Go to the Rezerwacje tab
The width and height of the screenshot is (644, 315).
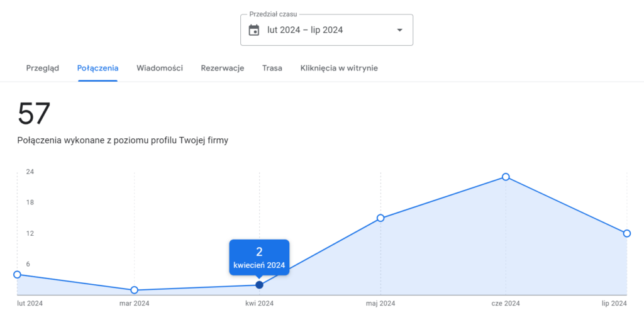[x=223, y=68]
